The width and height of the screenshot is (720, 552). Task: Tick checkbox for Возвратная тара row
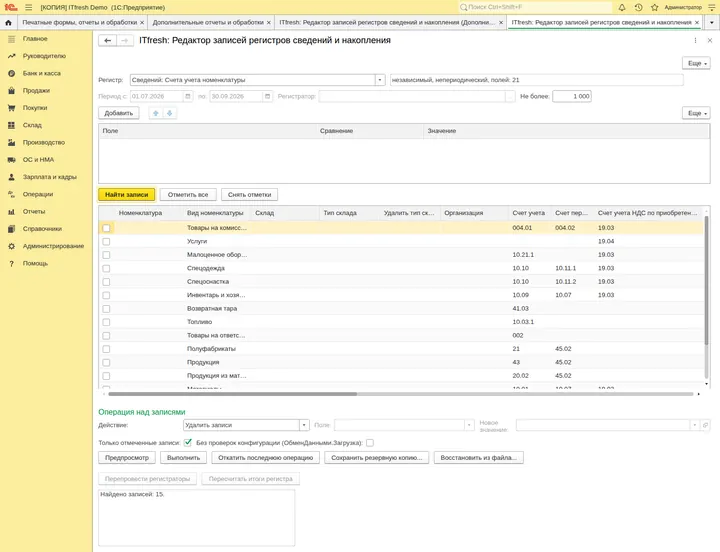point(106,309)
